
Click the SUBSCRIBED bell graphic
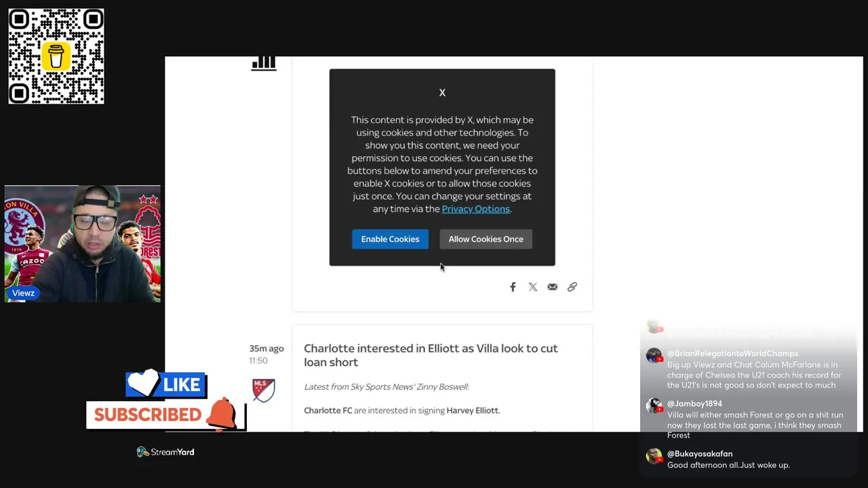click(165, 414)
